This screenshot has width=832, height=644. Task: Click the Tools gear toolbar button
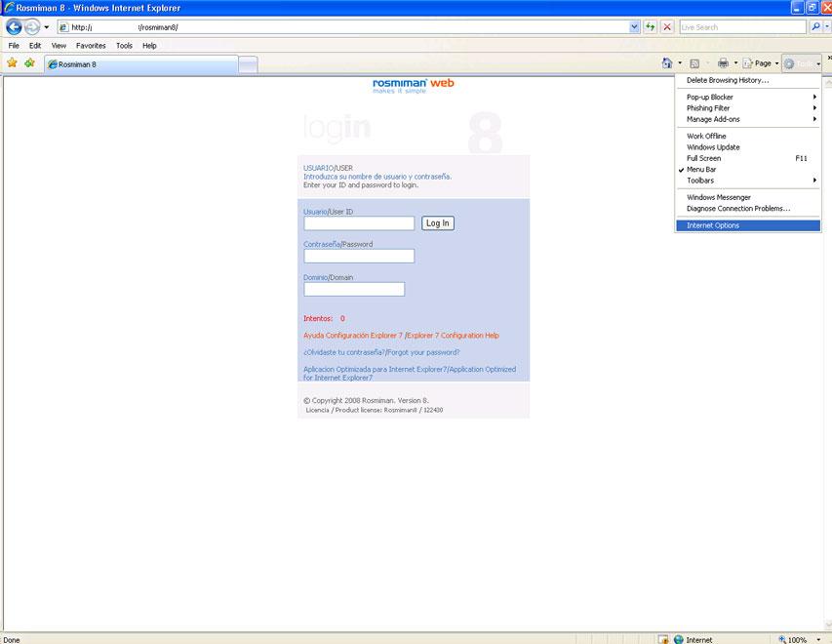[x=802, y=63]
